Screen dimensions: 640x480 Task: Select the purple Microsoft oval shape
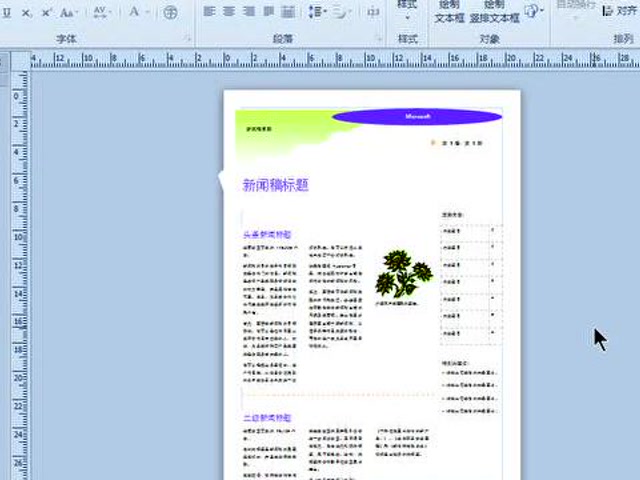[x=417, y=117]
